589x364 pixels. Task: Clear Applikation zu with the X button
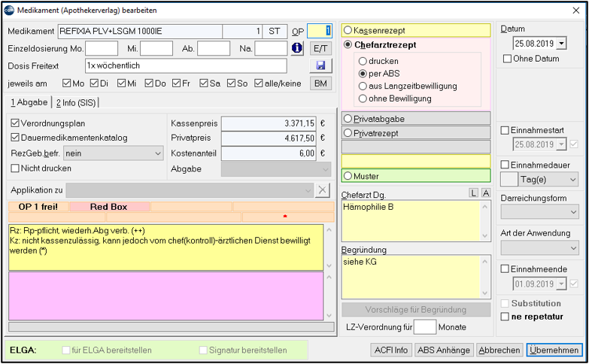coord(322,190)
